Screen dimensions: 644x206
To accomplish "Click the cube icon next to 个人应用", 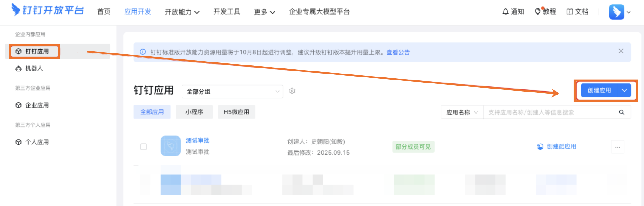I will (18, 142).
